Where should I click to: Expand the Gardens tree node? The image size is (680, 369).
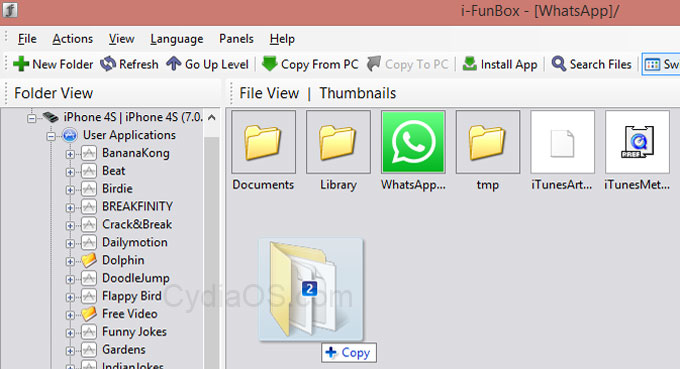(x=70, y=350)
